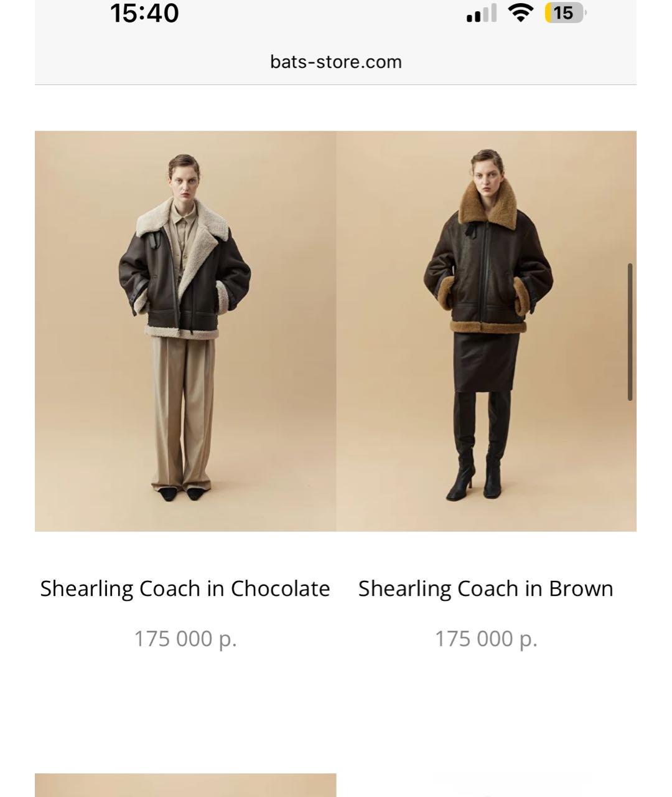Tap the battery level indicator
This screenshot has height=797, width=672.
[x=565, y=13]
